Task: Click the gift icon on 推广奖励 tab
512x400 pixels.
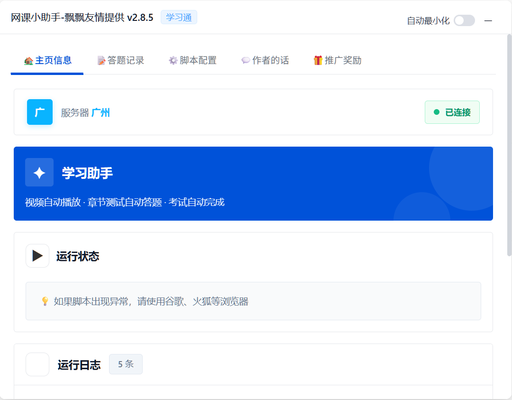Action: click(318, 60)
